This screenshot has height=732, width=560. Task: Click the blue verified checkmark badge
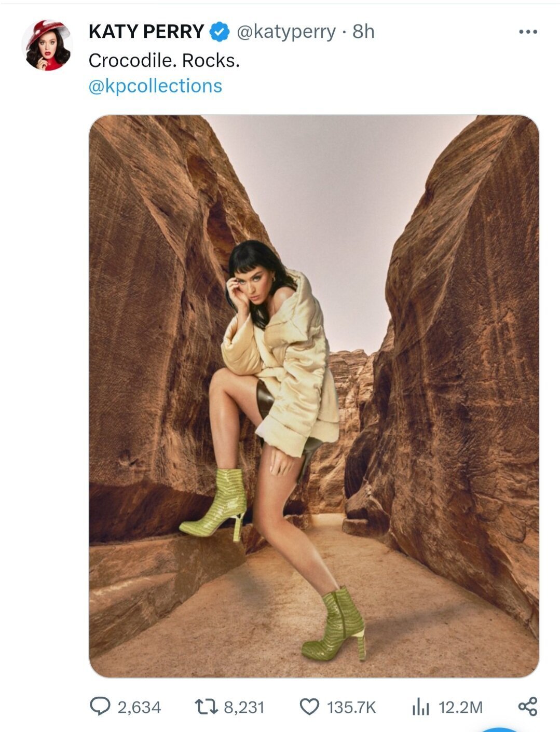[x=220, y=32]
